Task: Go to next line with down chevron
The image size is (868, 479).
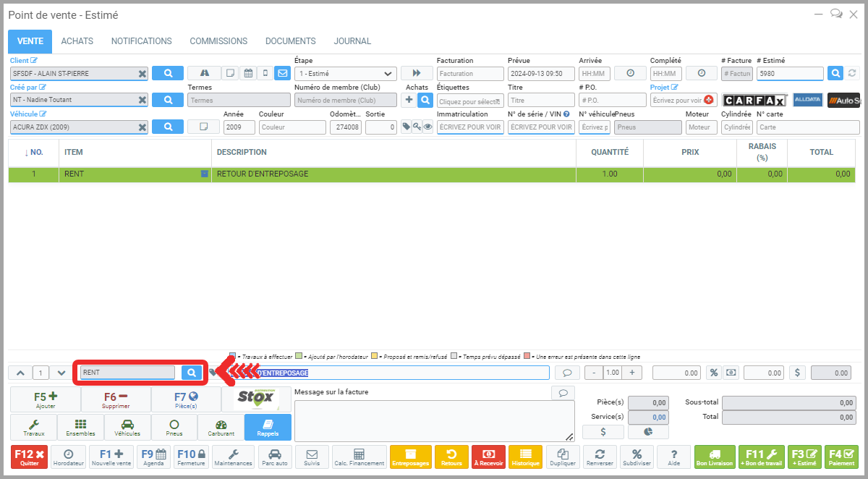Action: [x=61, y=373]
